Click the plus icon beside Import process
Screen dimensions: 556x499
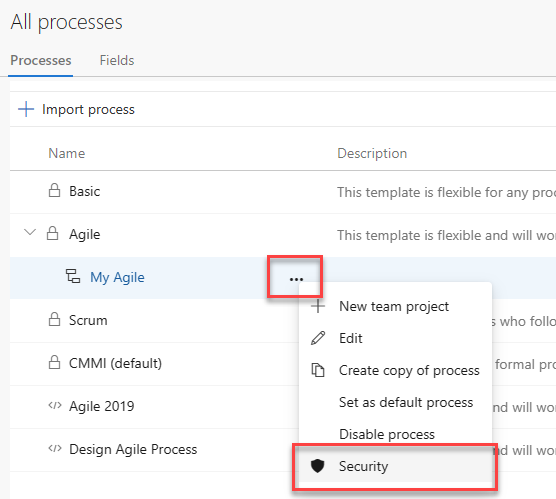(26, 109)
